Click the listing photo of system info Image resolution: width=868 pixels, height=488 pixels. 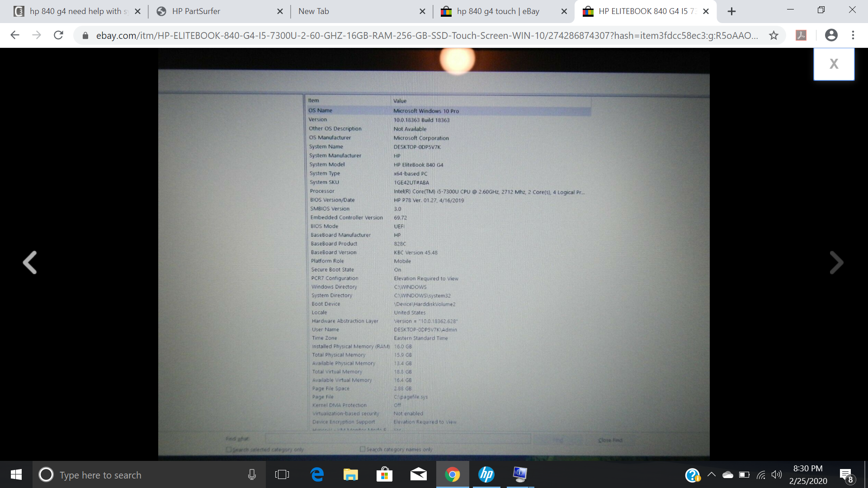point(434,254)
